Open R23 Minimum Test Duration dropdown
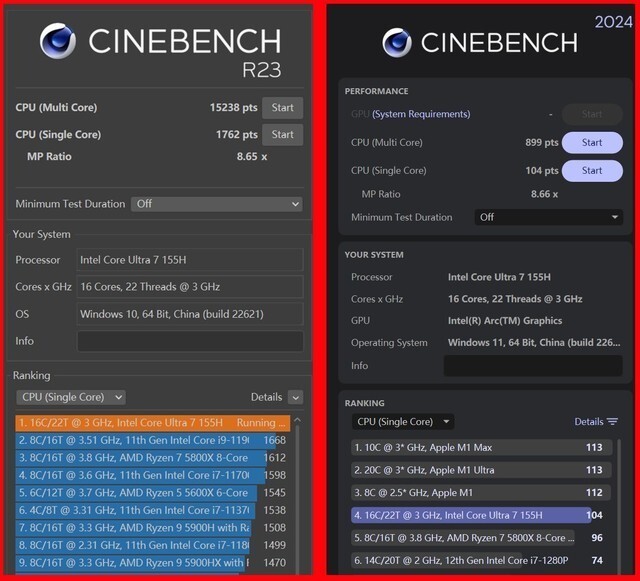Viewport: 640px width, 581px height. click(216, 204)
